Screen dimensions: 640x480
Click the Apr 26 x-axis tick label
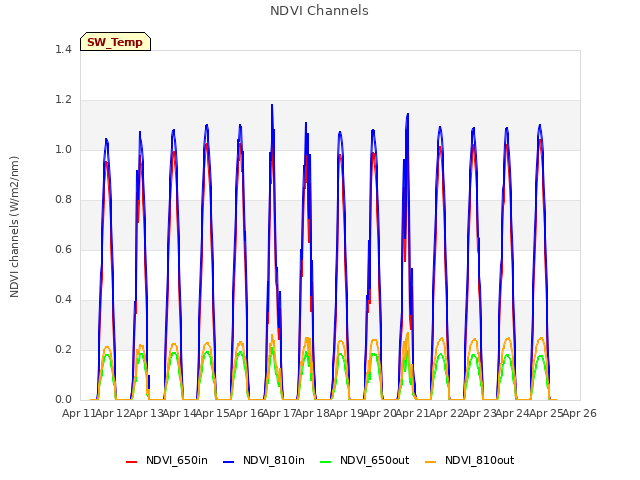(x=580, y=413)
